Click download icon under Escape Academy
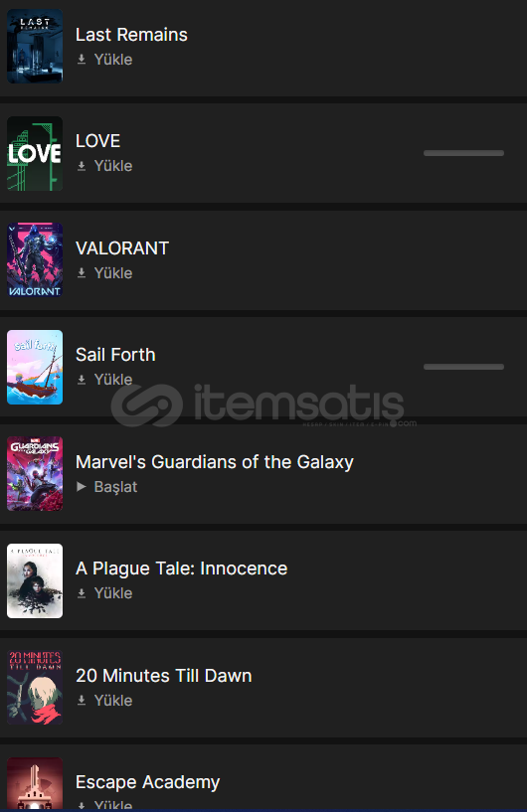The image size is (527, 812). (x=82, y=806)
